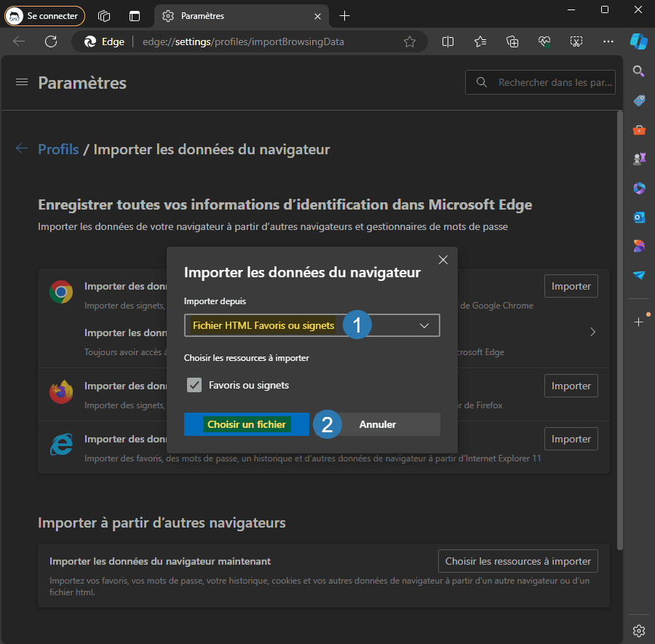Go back to Profils settings page
Screen dimensions: 655x644
pyautogui.click(x=58, y=149)
